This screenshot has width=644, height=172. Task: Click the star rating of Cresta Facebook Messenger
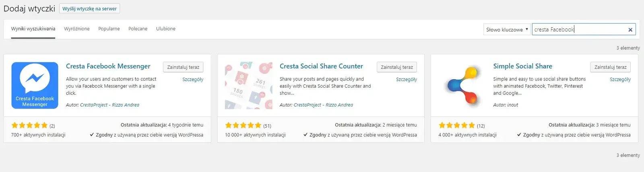30,125
